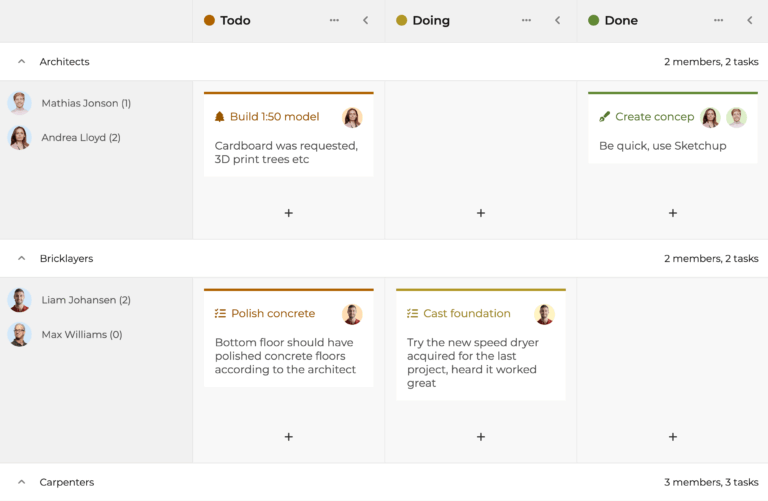
Task: Add a task to Architects Todo cell
Action: 288,213
